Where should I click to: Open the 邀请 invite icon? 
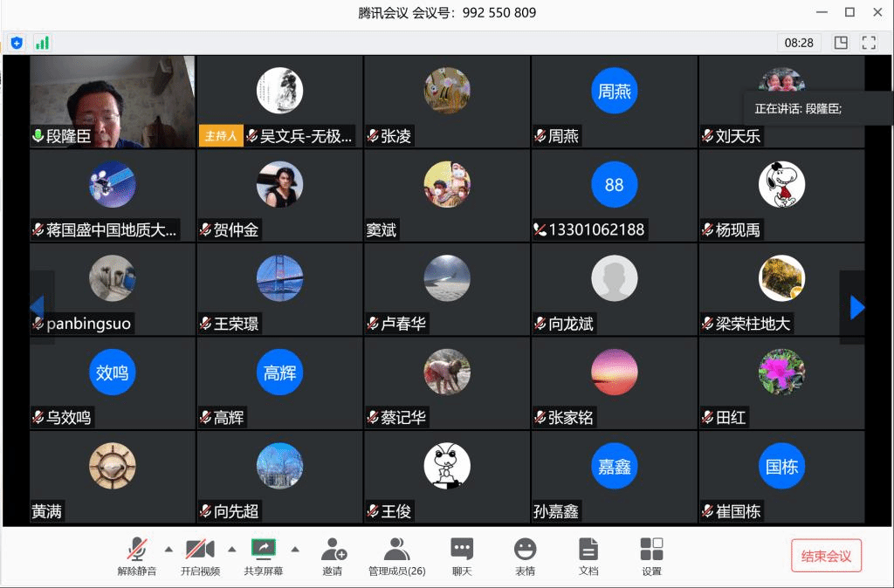(x=333, y=557)
